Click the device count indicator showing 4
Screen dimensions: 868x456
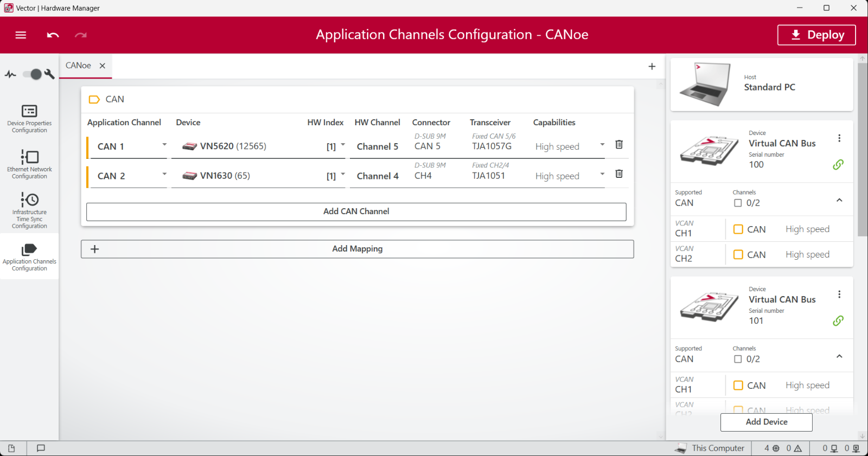tap(772, 448)
